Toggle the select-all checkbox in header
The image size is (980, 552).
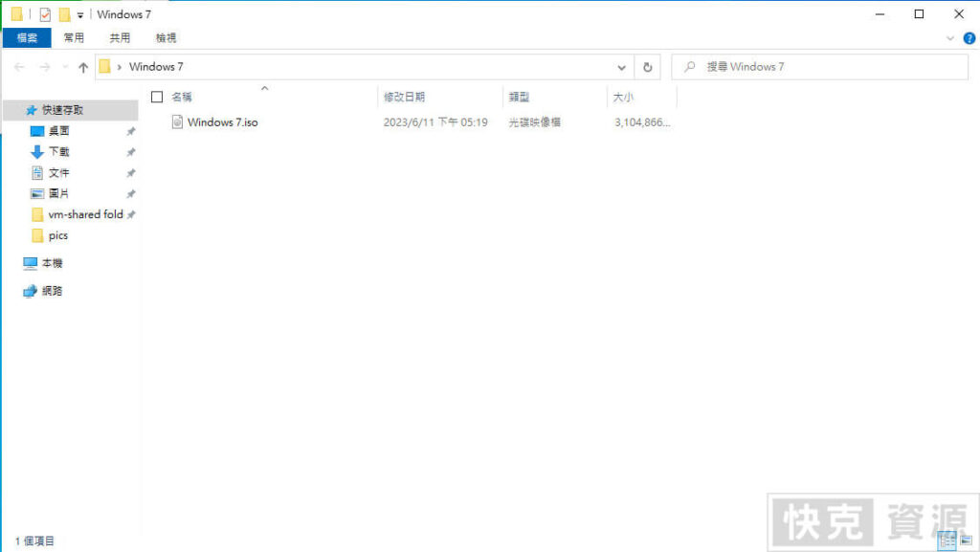157,97
